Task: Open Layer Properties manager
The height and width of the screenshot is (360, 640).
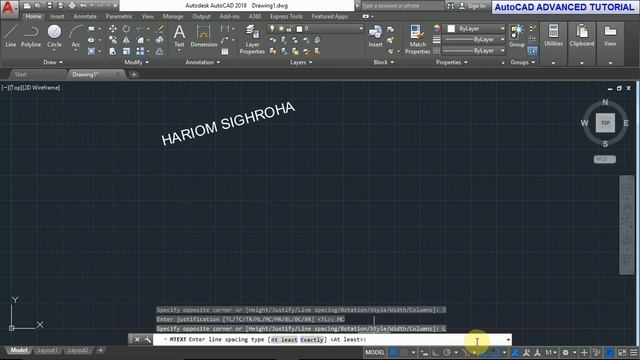Action: click(x=252, y=39)
